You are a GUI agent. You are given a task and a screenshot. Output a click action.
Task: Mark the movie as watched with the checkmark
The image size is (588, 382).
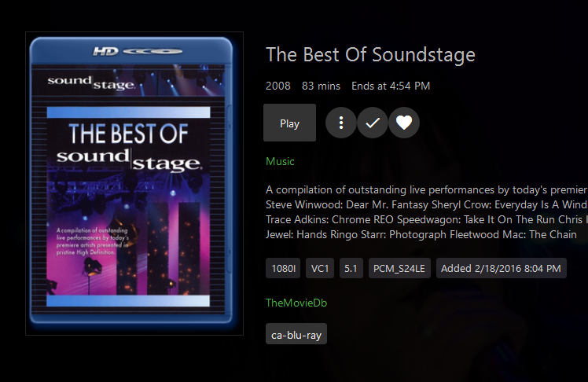pos(373,123)
